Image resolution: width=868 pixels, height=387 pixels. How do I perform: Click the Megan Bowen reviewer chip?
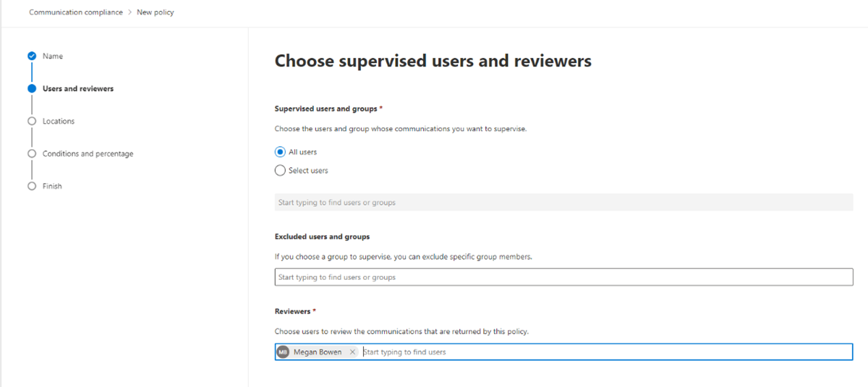coord(318,352)
